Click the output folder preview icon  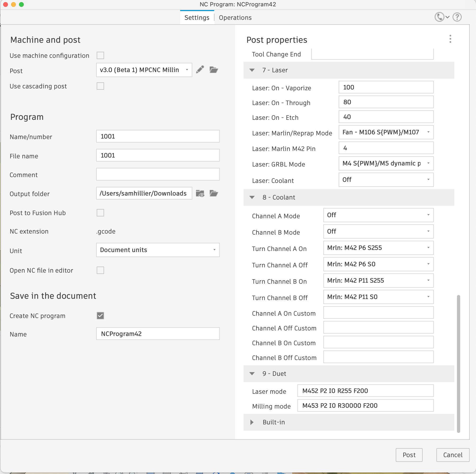tap(200, 193)
